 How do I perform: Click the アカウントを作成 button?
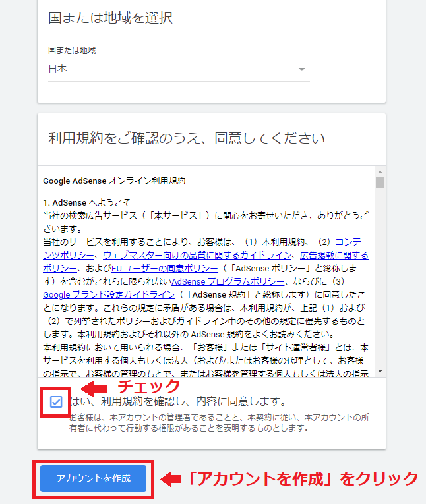pos(93,478)
